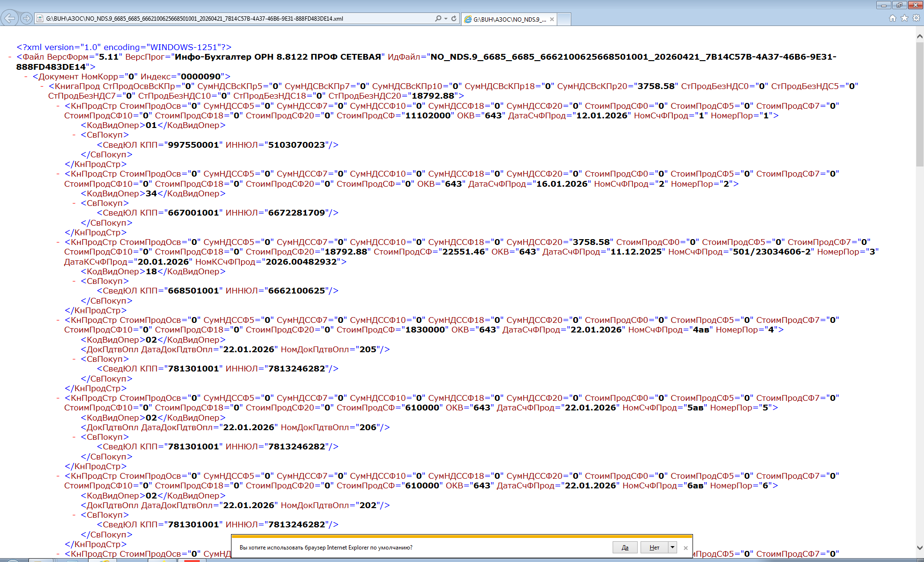Collapse the first СвПокуп node
Image resolution: width=924 pixels, height=562 pixels.
tap(74, 135)
